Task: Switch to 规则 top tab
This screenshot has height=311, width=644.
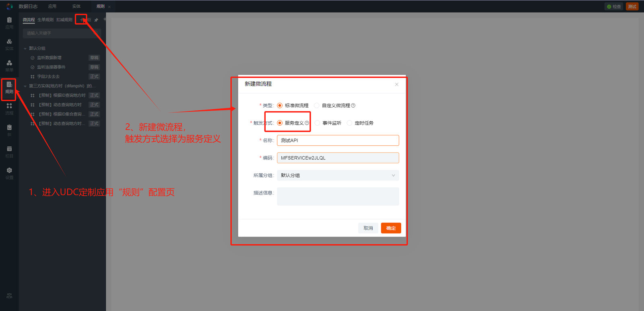Action: click(101, 6)
